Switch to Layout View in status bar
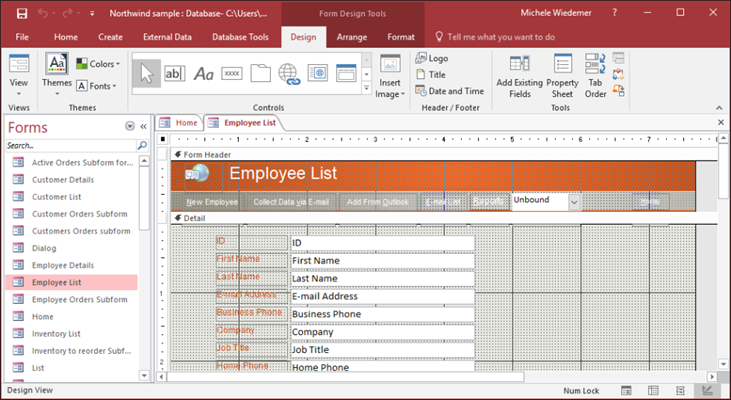The image size is (731, 400). [x=680, y=390]
